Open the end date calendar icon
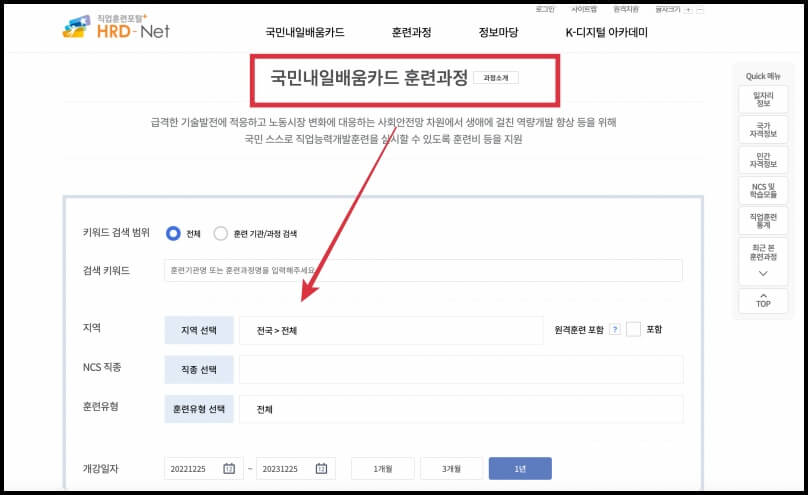Image resolution: width=808 pixels, height=495 pixels. click(x=321, y=469)
